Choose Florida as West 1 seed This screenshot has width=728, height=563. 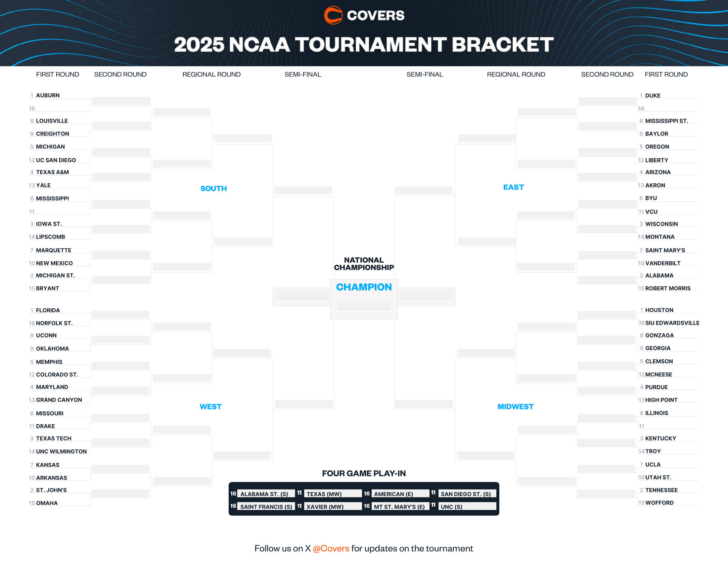[48, 310]
